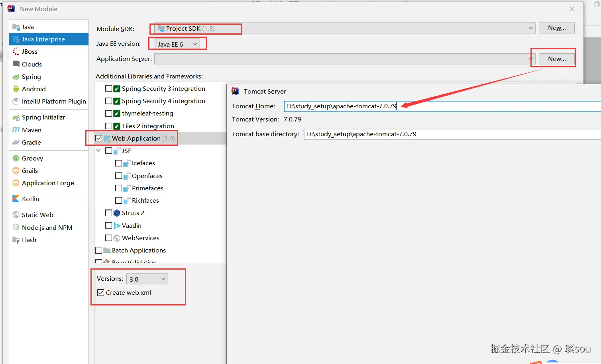Check the Icefaces checkbox
This screenshot has width=601, height=364.
click(x=118, y=163)
